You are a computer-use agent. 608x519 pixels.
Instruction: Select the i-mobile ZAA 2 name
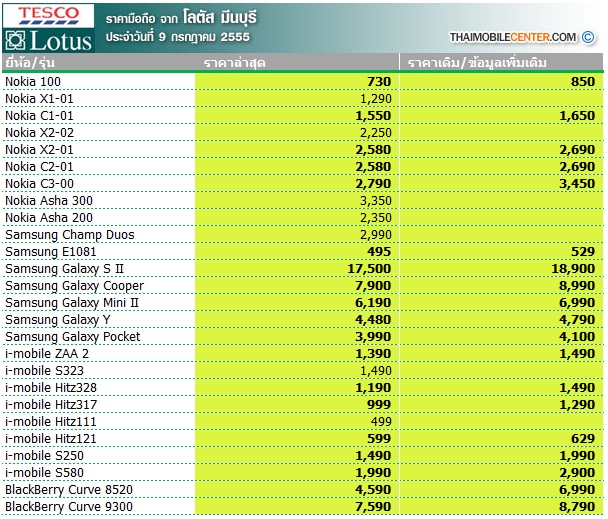(x=47, y=354)
